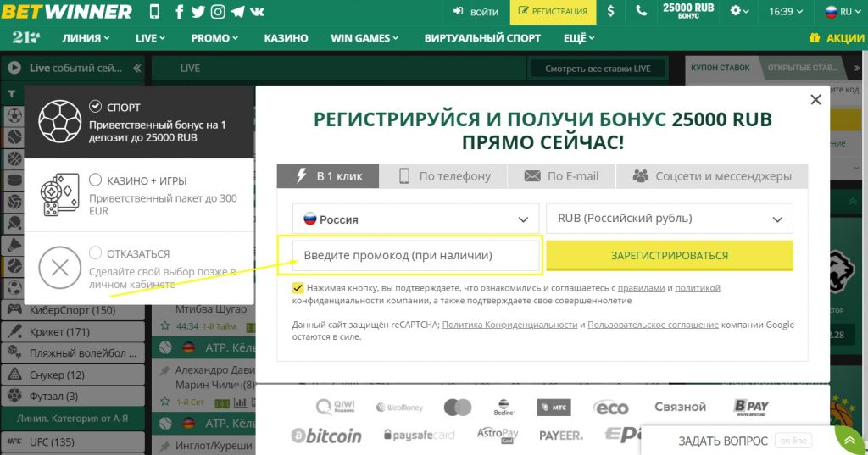Viewport: 868px width, 455px height.
Task: Click the Mastercard payment logo
Action: [457, 408]
